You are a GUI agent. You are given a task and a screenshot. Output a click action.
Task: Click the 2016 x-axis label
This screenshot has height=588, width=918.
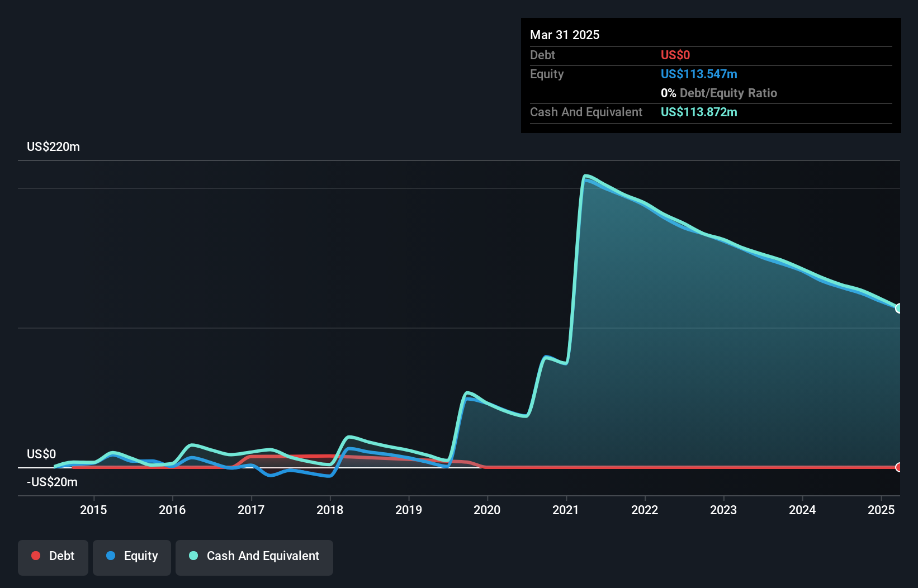click(x=172, y=510)
